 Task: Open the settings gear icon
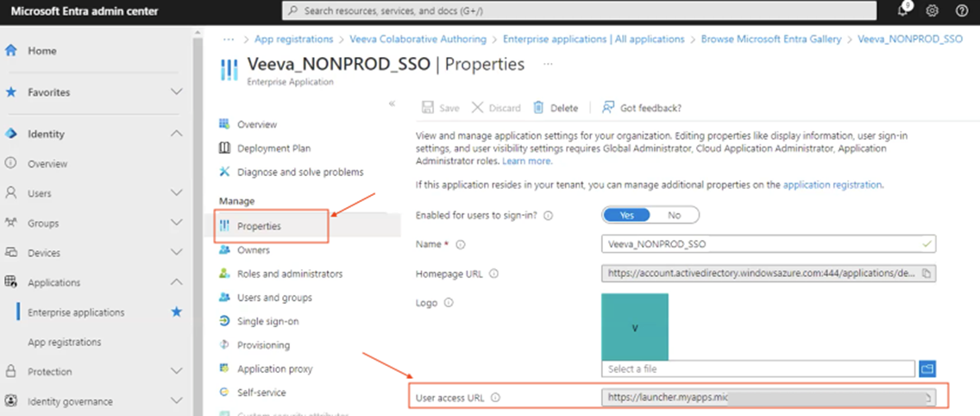click(932, 10)
